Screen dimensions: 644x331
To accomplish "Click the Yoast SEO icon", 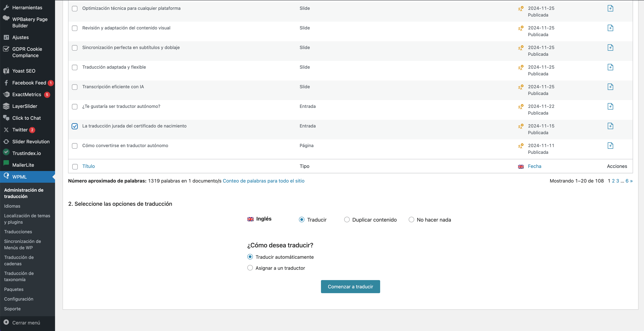I will pyautogui.click(x=6, y=71).
